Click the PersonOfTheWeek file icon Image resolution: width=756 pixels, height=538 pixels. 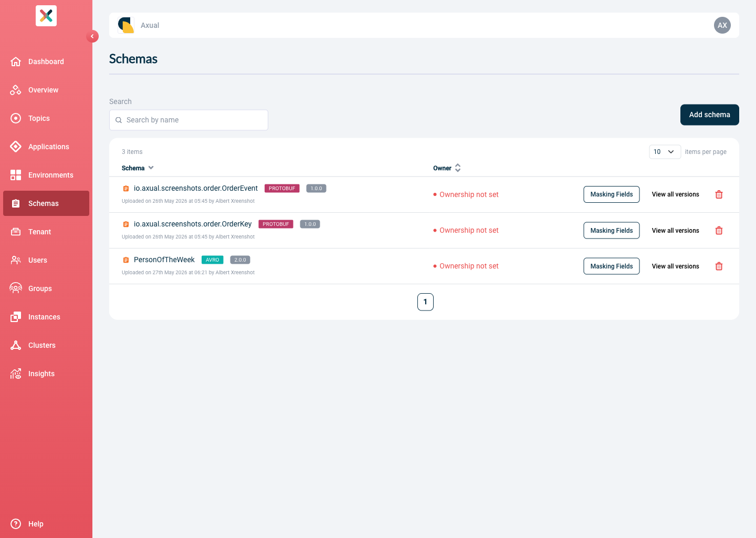[x=126, y=260]
